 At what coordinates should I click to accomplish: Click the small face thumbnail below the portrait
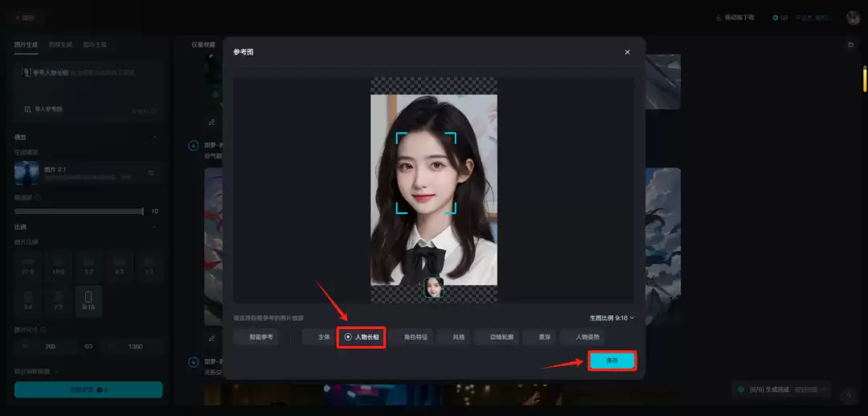pyautogui.click(x=434, y=287)
